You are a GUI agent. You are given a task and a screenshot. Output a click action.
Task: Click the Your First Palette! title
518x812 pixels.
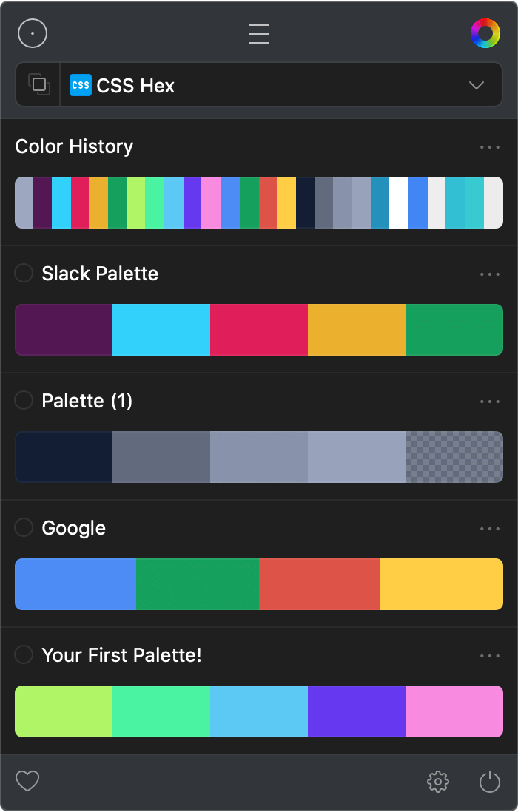121,655
